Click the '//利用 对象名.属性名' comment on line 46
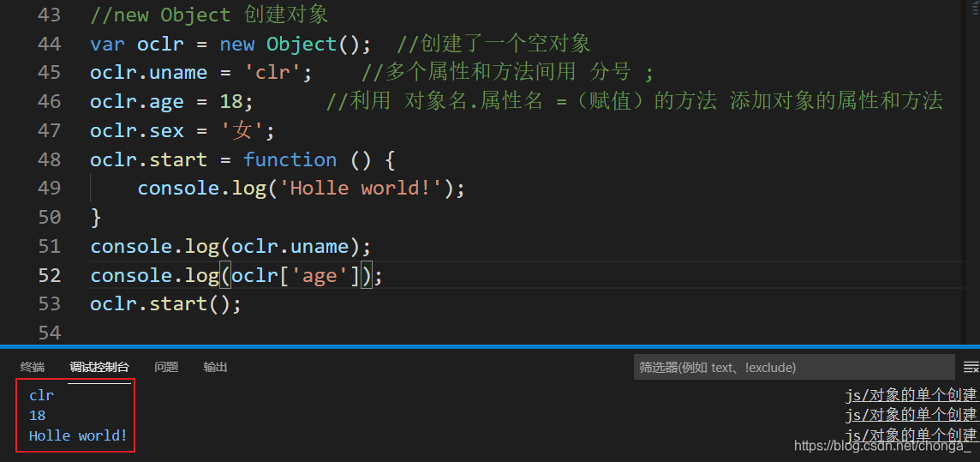The image size is (980, 462). [634, 101]
